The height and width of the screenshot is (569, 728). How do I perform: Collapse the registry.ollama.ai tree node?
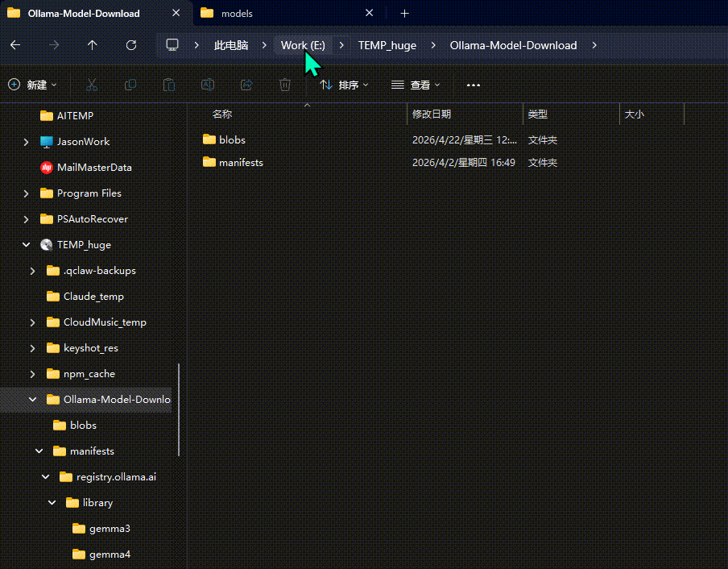(x=45, y=477)
